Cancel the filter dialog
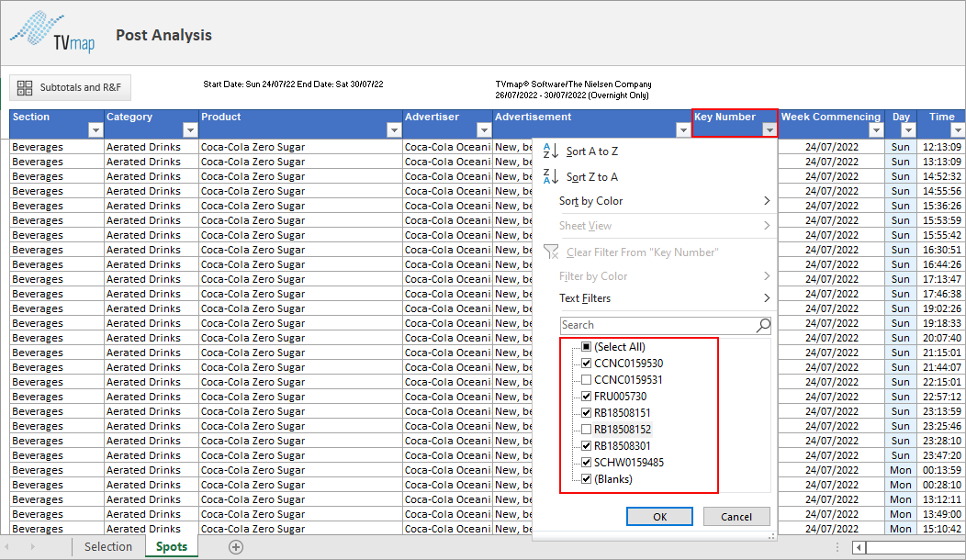The height and width of the screenshot is (560, 966). 736,517
